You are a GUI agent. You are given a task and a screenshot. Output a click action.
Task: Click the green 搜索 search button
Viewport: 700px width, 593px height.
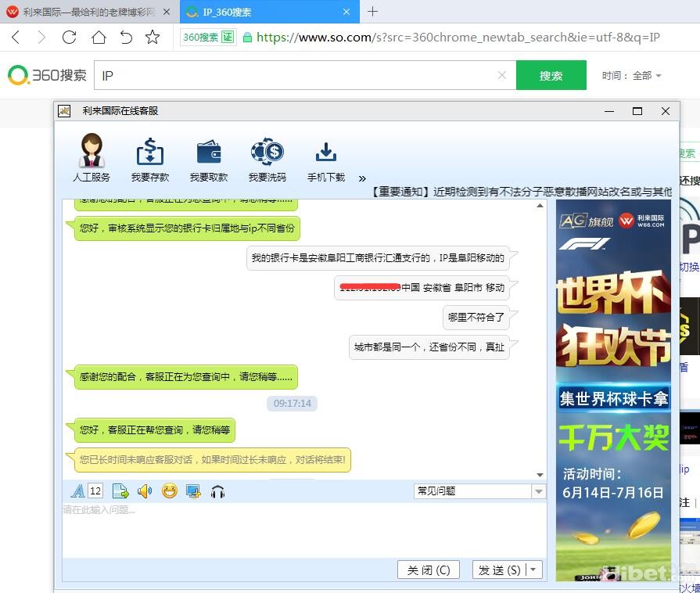pos(551,76)
